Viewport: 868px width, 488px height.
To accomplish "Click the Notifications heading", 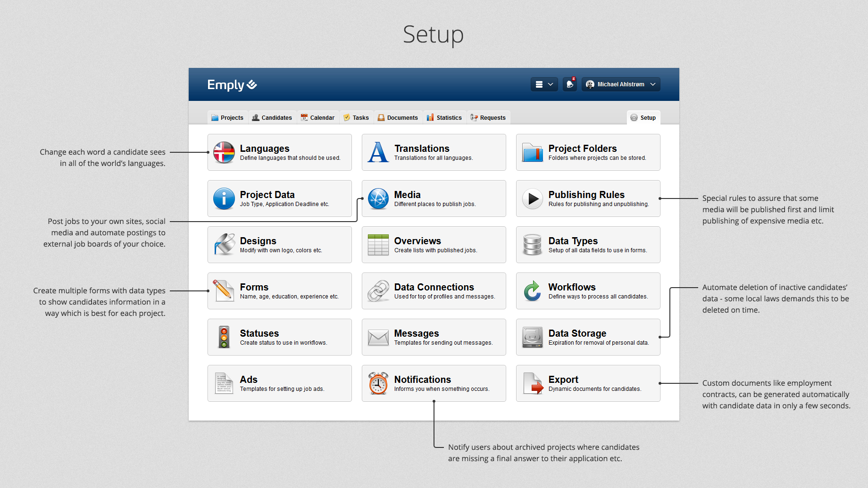I will pyautogui.click(x=423, y=380).
